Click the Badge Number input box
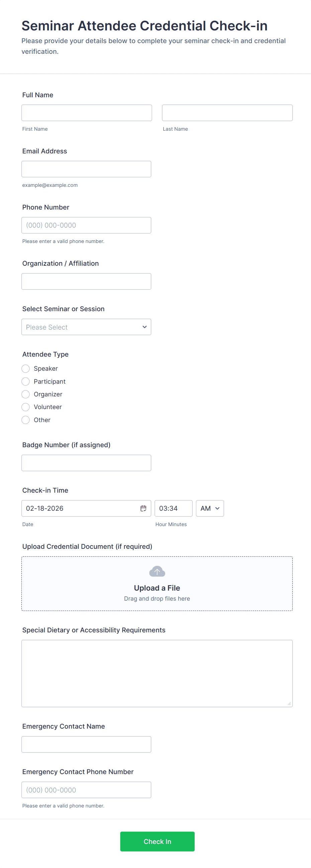 (x=86, y=463)
